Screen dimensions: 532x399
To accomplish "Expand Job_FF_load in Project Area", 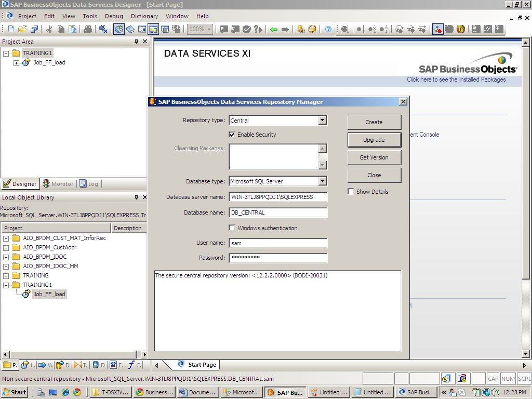I will click(x=16, y=63).
